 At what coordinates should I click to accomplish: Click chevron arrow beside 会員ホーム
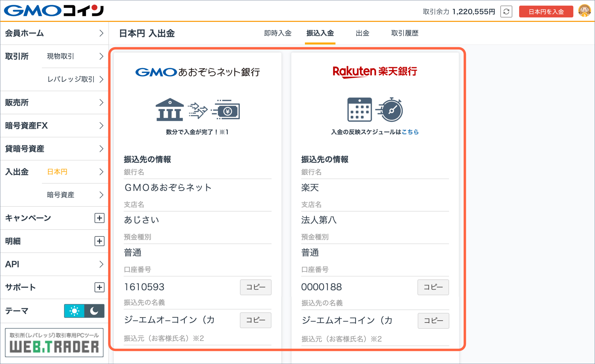[x=101, y=33]
